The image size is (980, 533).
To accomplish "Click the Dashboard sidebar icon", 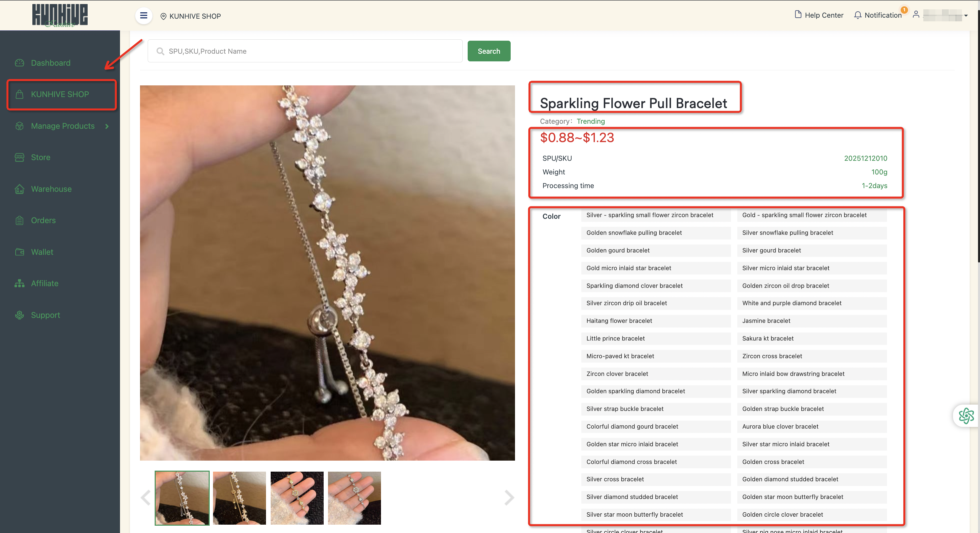I will click(x=19, y=63).
